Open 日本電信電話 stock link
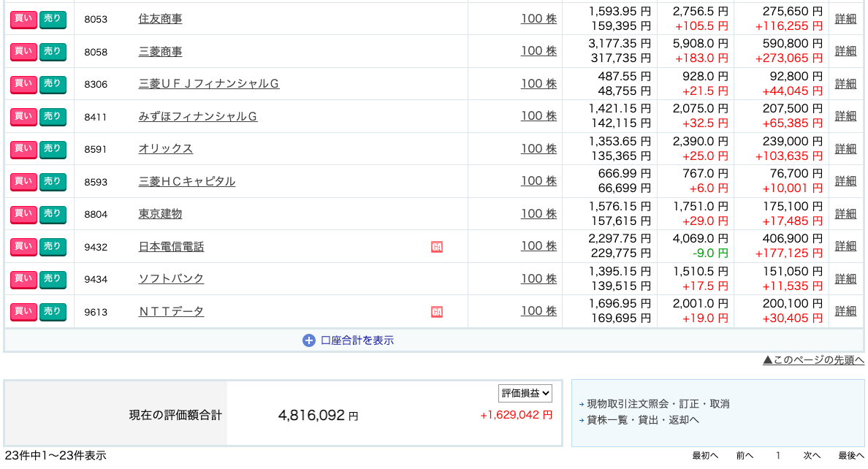Viewport: 868px width, 469px height. click(171, 246)
